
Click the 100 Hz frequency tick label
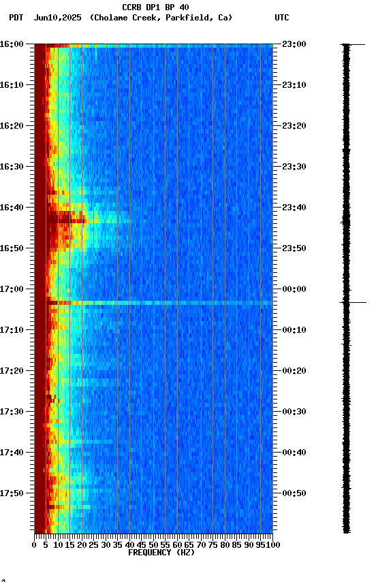coord(274,546)
